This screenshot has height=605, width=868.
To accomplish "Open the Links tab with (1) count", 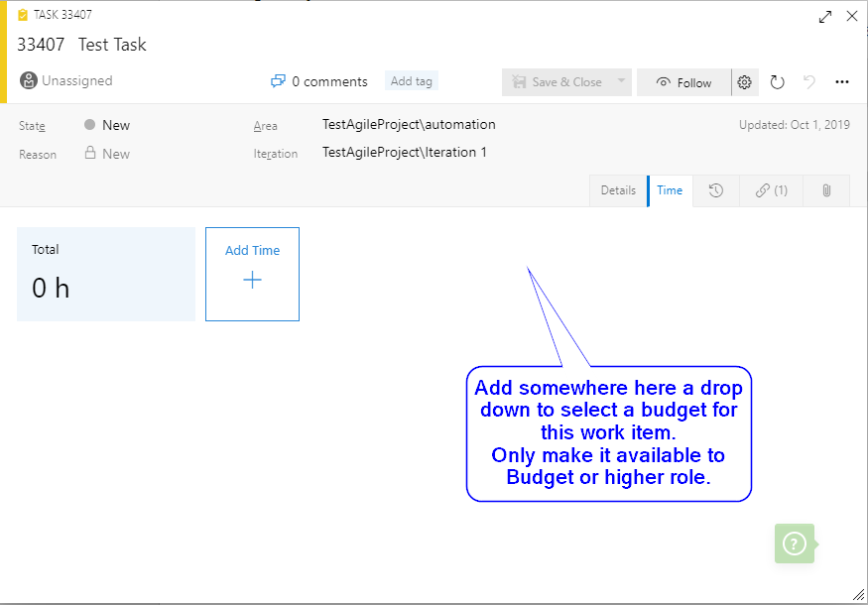I will (771, 190).
